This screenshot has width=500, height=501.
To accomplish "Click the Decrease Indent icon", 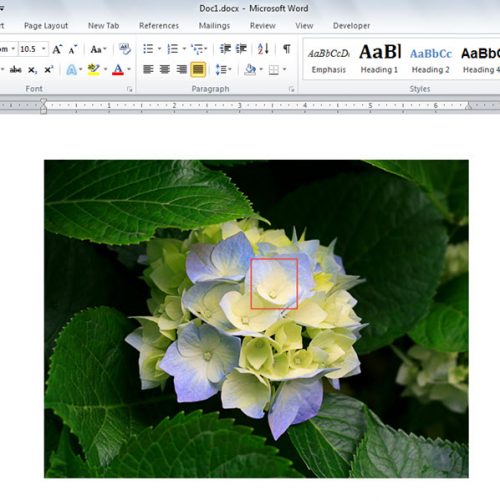I will 225,49.
